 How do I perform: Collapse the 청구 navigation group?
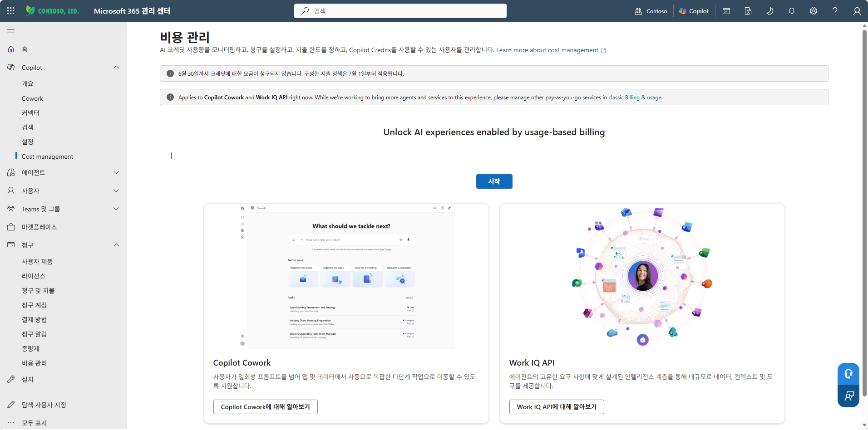(x=116, y=245)
